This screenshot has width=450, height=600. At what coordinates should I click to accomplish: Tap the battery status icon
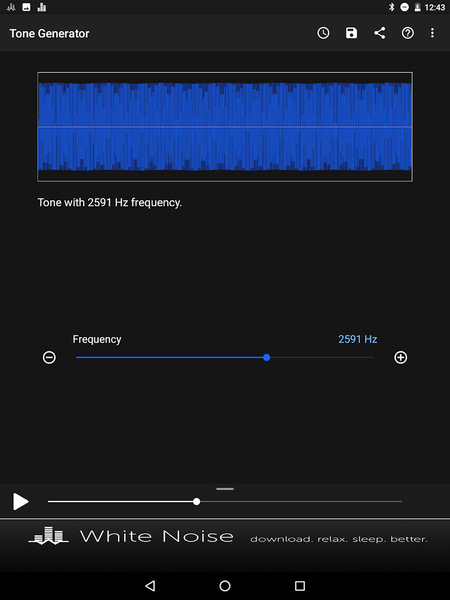pos(417,7)
